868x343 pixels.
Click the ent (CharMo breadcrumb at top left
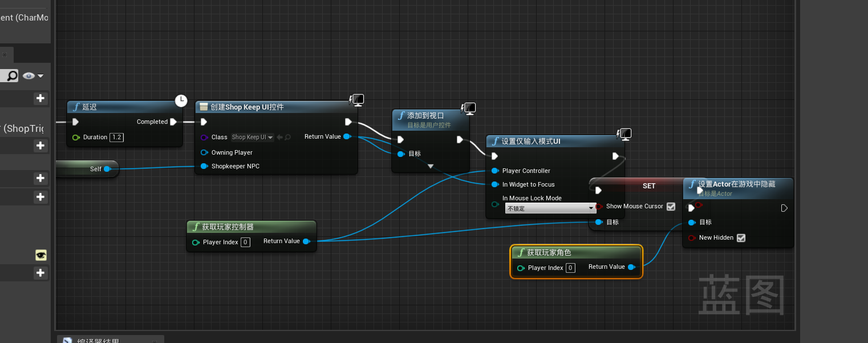[23, 18]
